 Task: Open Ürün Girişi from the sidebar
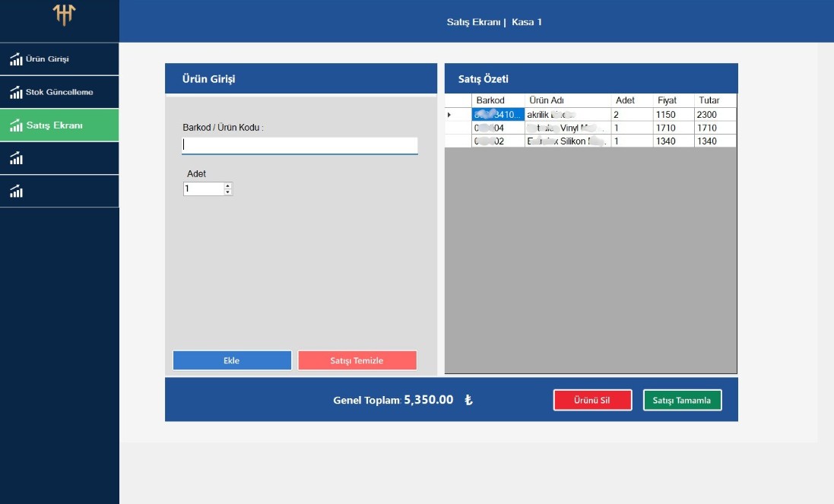(x=59, y=59)
